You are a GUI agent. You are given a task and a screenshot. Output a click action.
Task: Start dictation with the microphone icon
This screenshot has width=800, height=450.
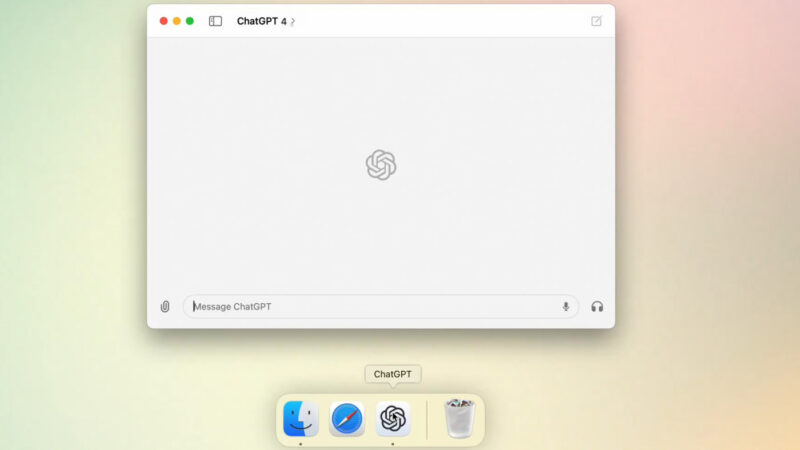(x=566, y=306)
